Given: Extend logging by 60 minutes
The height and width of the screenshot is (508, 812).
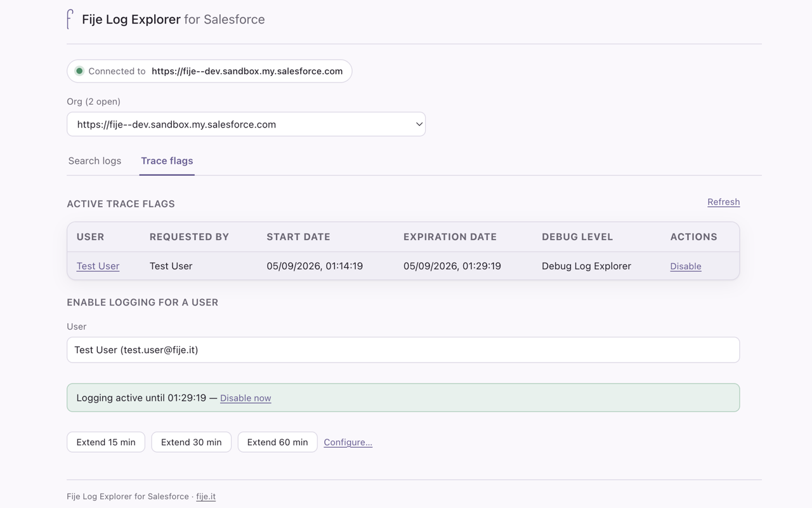Looking at the screenshot, I should (277, 442).
